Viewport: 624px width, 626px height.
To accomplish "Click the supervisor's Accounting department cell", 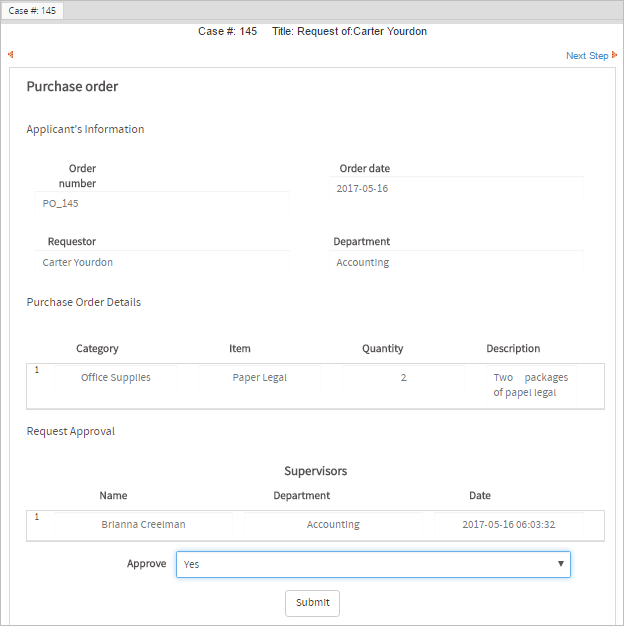I will pyautogui.click(x=333, y=524).
